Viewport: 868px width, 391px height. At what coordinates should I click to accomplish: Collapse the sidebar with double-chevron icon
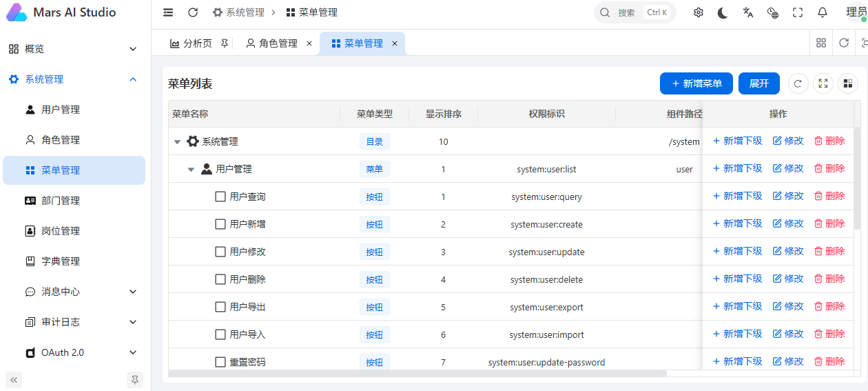click(x=14, y=379)
